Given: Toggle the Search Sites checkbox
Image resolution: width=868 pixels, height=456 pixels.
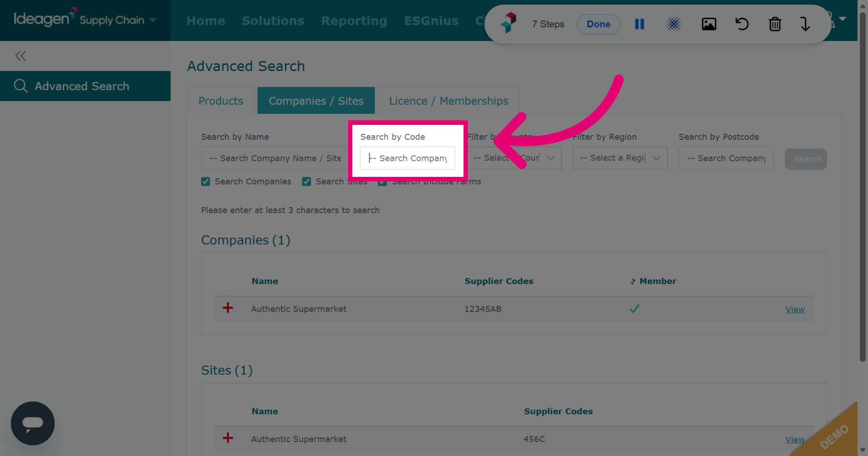Looking at the screenshot, I should 307,181.
